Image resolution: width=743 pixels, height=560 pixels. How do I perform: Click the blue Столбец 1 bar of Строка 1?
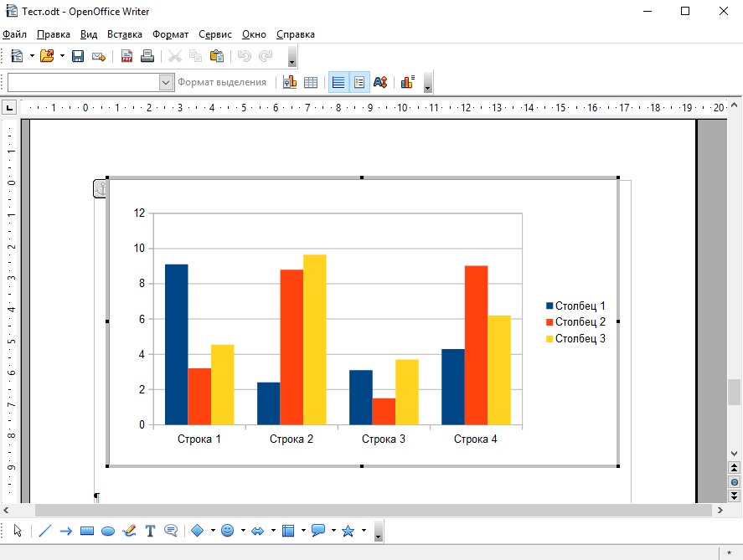pyautogui.click(x=176, y=344)
